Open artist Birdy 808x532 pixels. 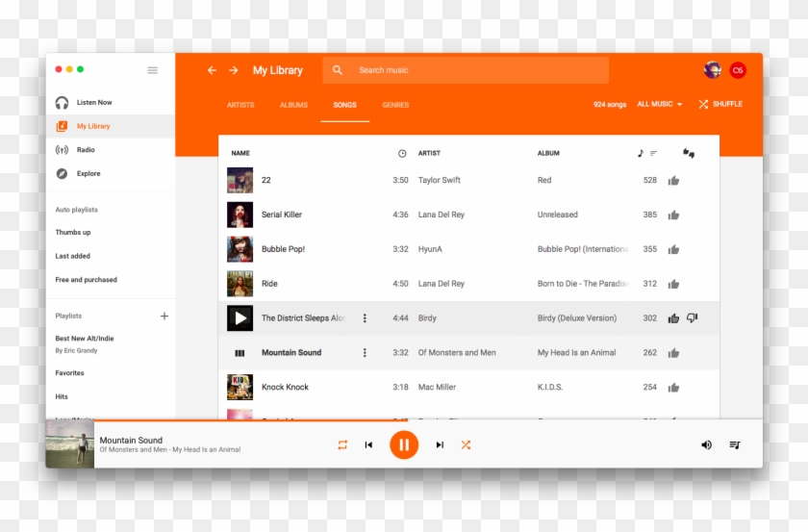[x=427, y=318]
